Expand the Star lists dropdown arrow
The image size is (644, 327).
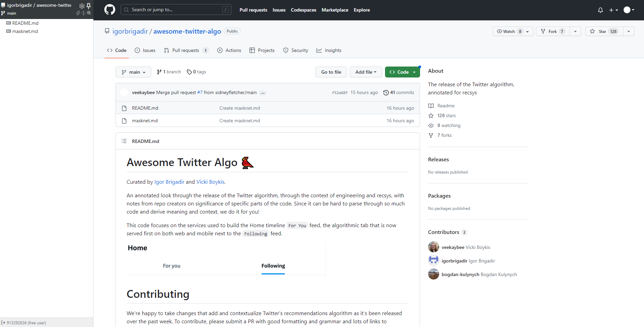point(629,31)
